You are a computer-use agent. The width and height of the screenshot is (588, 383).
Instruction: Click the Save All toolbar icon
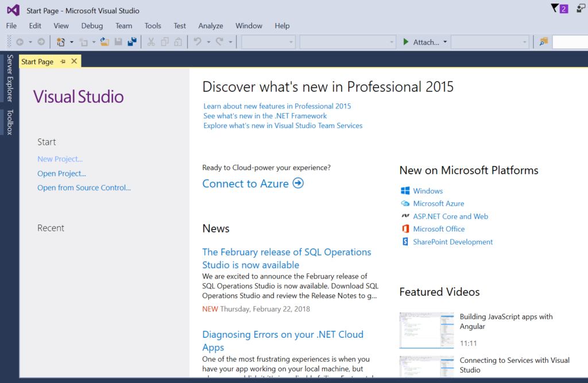(x=131, y=42)
